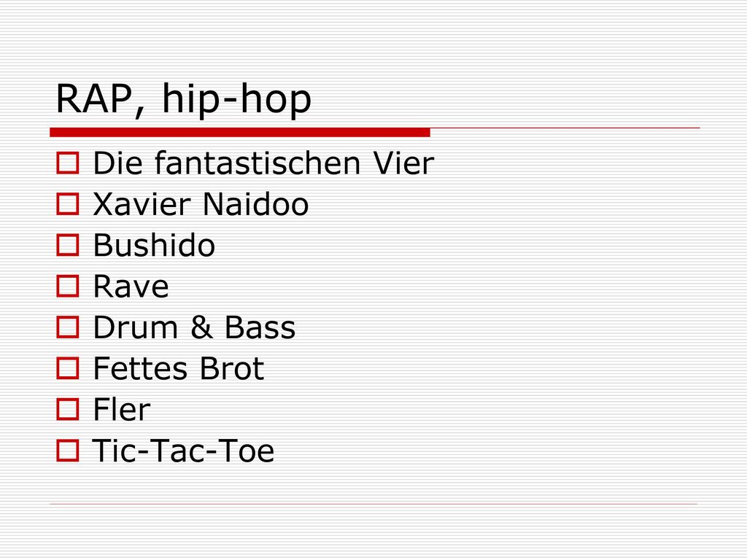Select the red bullet before Fettes Brot
This screenshot has width=747, height=560.
pos(68,368)
